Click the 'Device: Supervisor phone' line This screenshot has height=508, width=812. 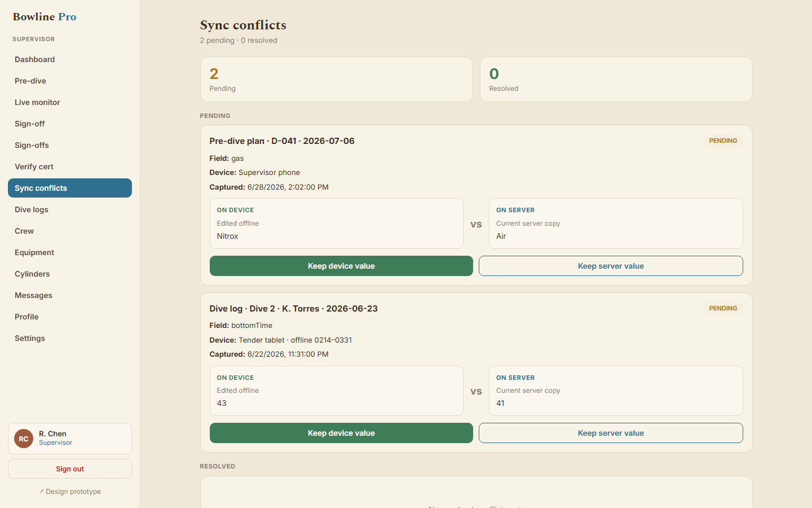255,173
